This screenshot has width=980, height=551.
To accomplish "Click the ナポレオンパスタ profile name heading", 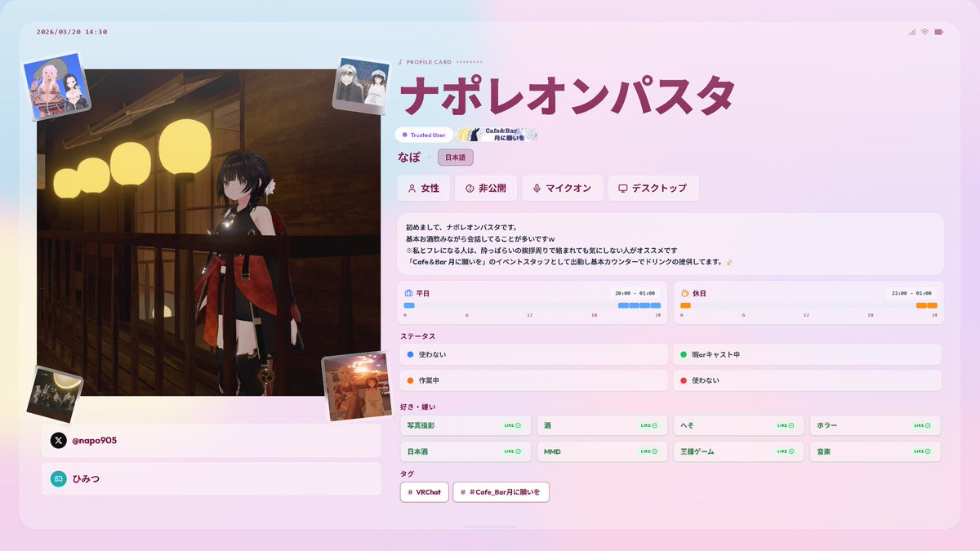I will pos(568,96).
